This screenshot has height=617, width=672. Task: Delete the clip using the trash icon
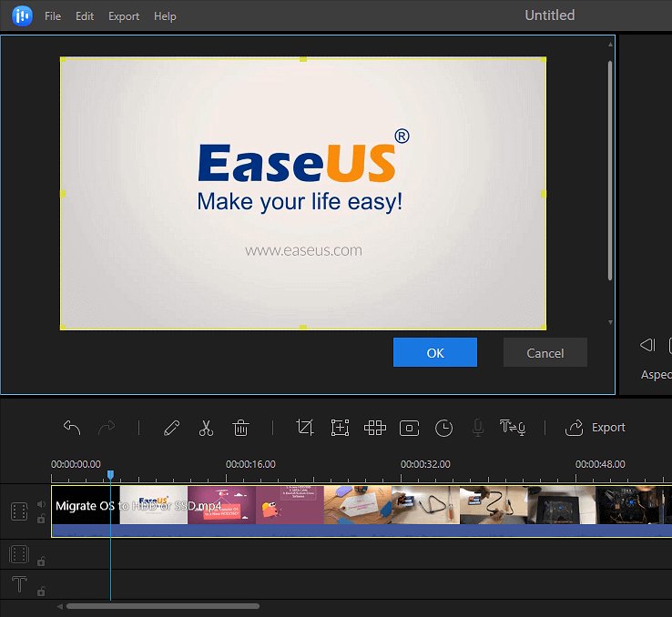click(240, 427)
